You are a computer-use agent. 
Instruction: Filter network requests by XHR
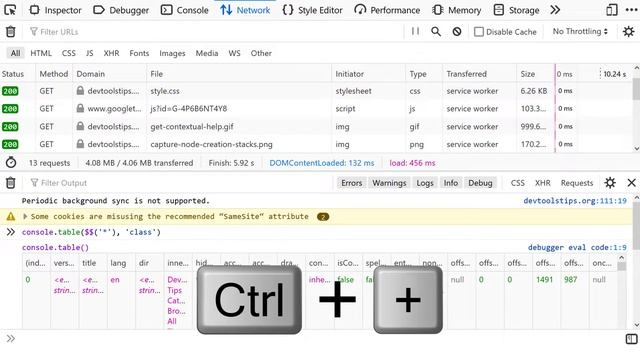(111, 53)
